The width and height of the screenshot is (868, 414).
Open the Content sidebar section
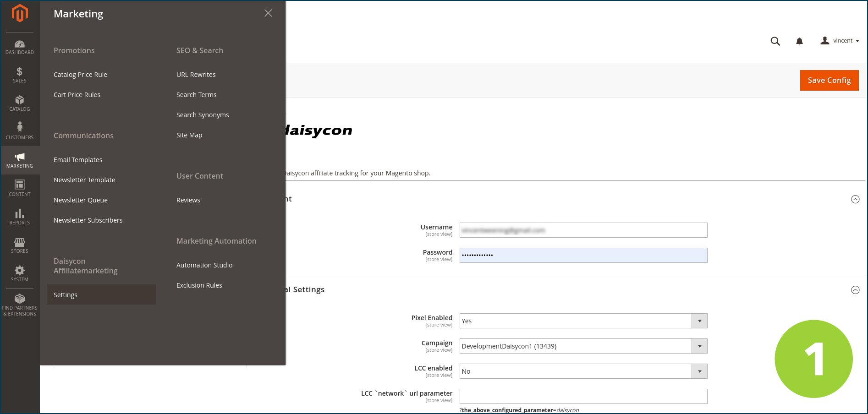[20, 189]
